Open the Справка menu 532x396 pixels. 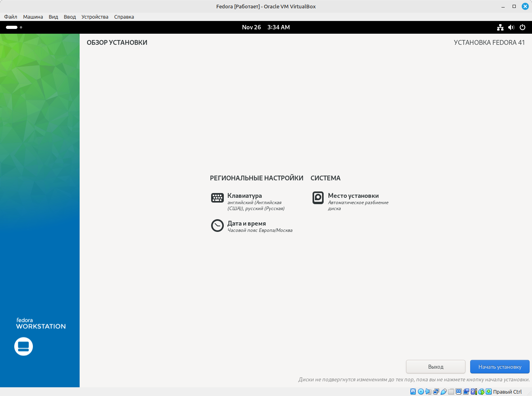tap(124, 17)
